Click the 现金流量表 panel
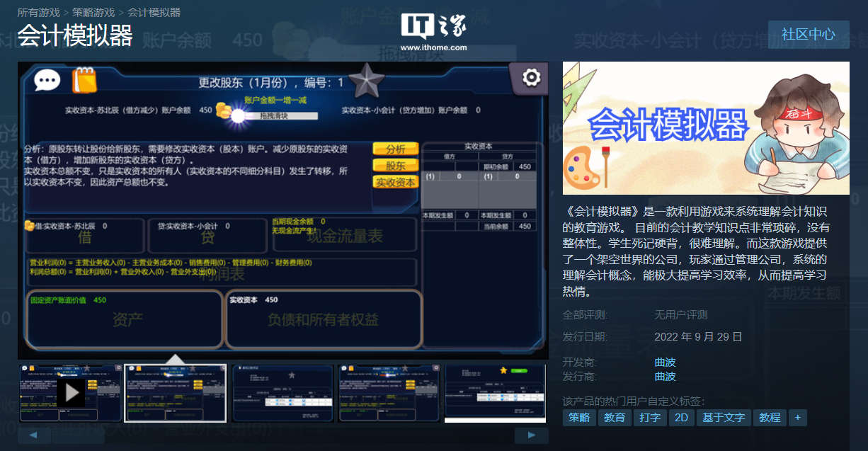Image resolution: width=868 pixels, height=451 pixels. pos(345,236)
